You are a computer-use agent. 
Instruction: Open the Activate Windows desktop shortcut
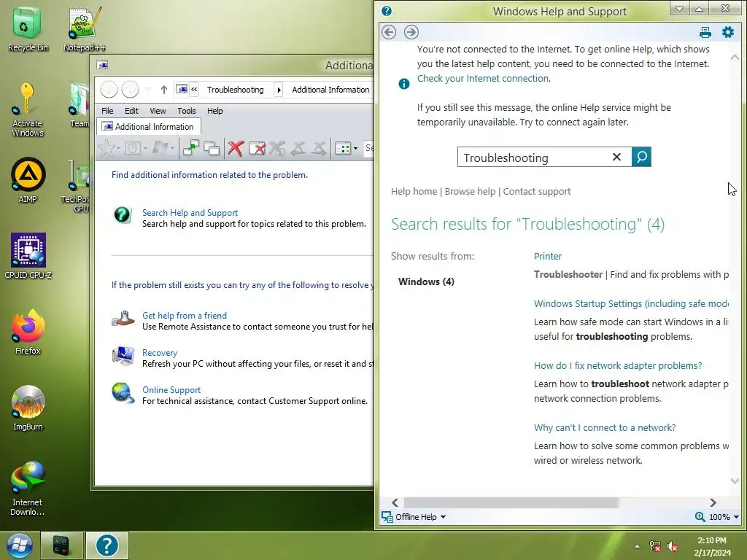coord(28,110)
